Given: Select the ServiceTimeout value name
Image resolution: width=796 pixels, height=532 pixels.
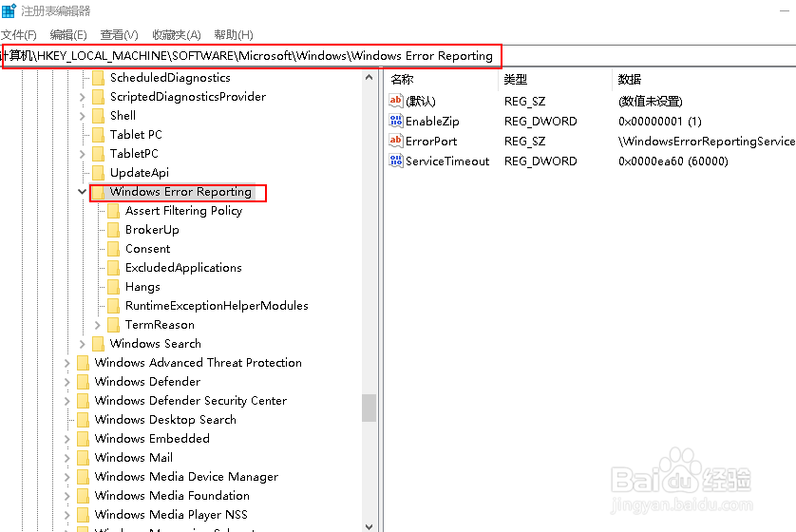Looking at the screenshot, I should tap(447, 161).
